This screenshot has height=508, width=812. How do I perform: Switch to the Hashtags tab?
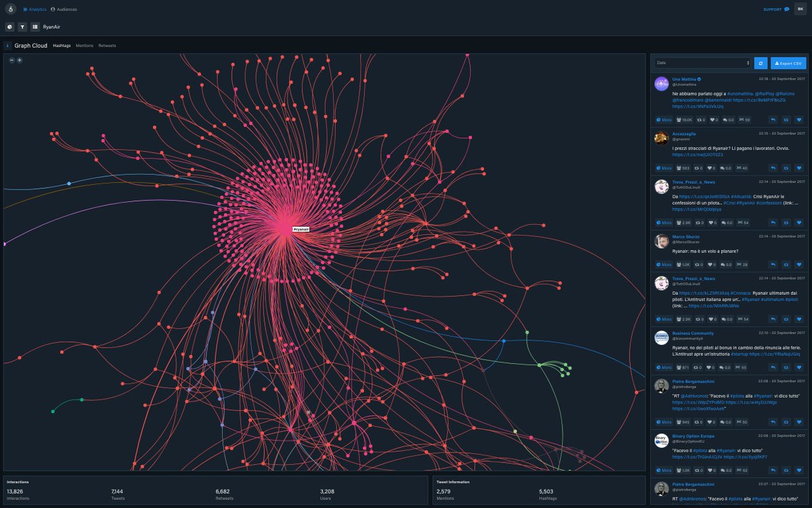pos(62,46)
